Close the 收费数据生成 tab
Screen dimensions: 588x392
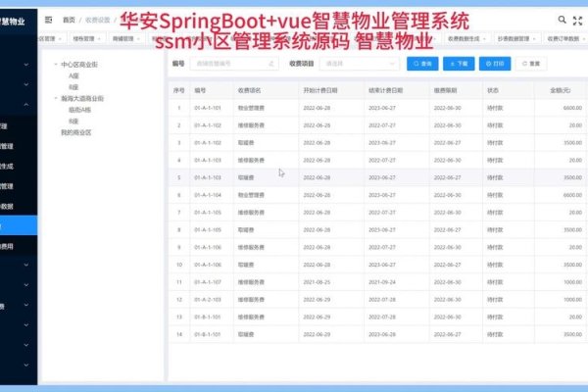coord(484,39)
